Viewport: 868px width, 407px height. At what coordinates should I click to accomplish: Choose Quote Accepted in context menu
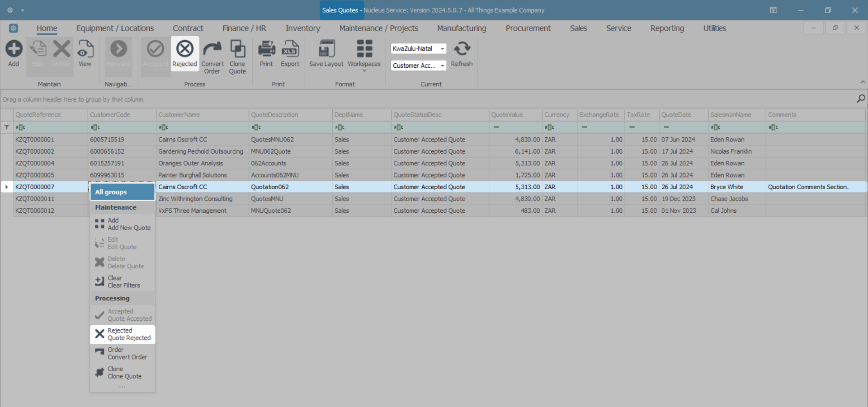click(x=123, y=315)
